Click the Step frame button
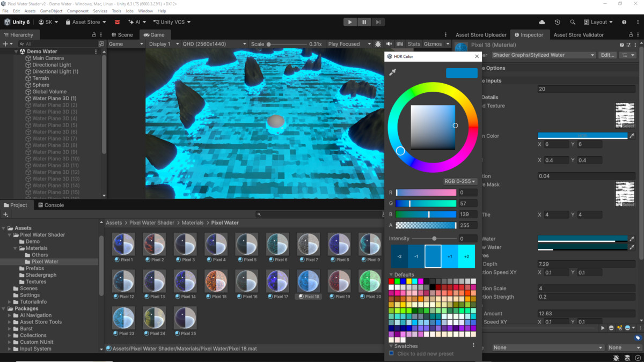This screenshot has width=644, height=362. (378, 22)
